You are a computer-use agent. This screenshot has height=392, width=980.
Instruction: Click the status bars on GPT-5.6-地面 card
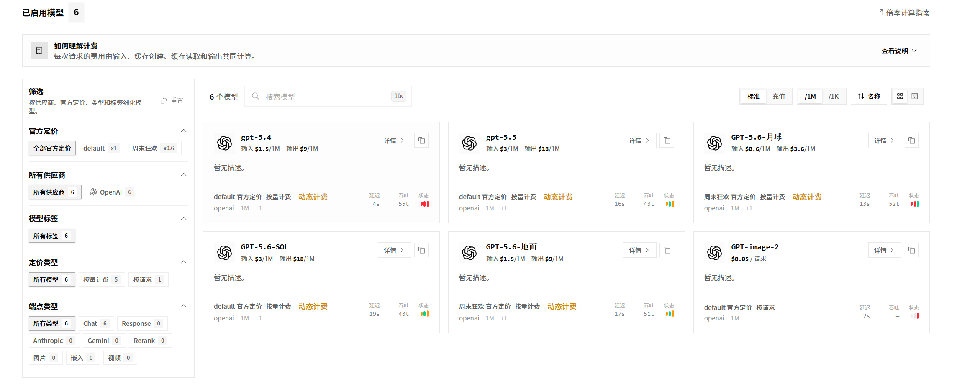670,314
